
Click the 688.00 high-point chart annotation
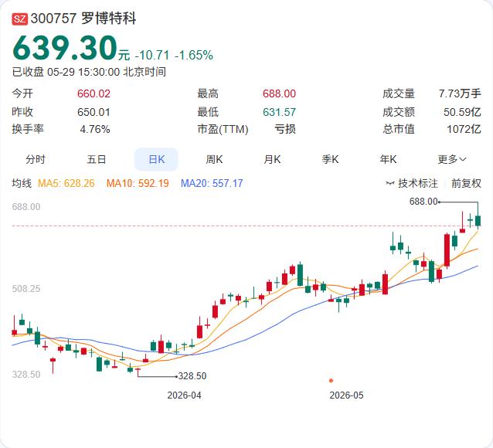point(423,201)
